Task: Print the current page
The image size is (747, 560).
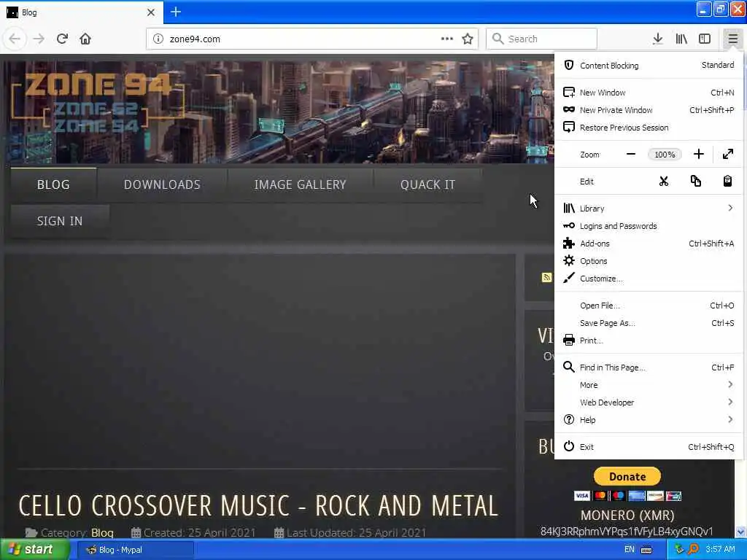Action: pyautogui.click(x=649, y=341)
